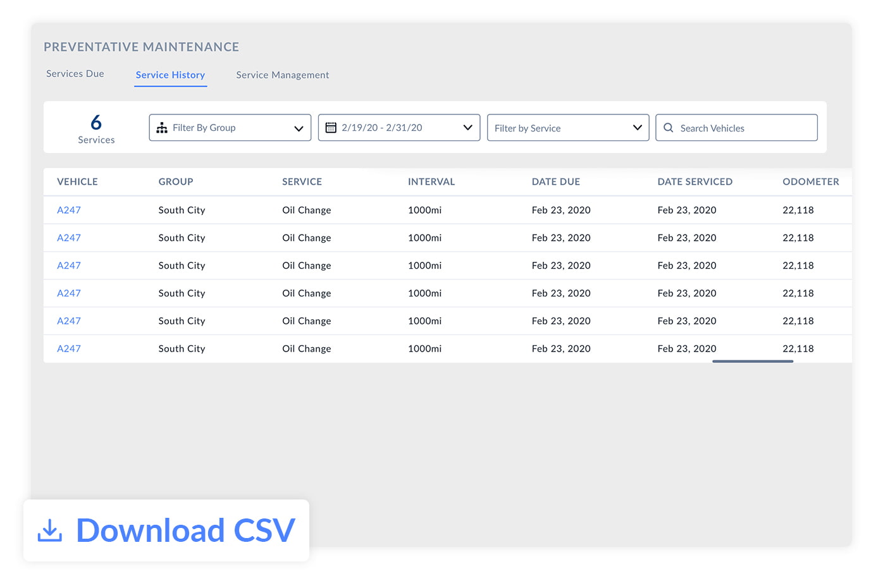Open vehicle A247 in the first row
883x588 pixels.
pyautogui.click(x=69, y=210)
